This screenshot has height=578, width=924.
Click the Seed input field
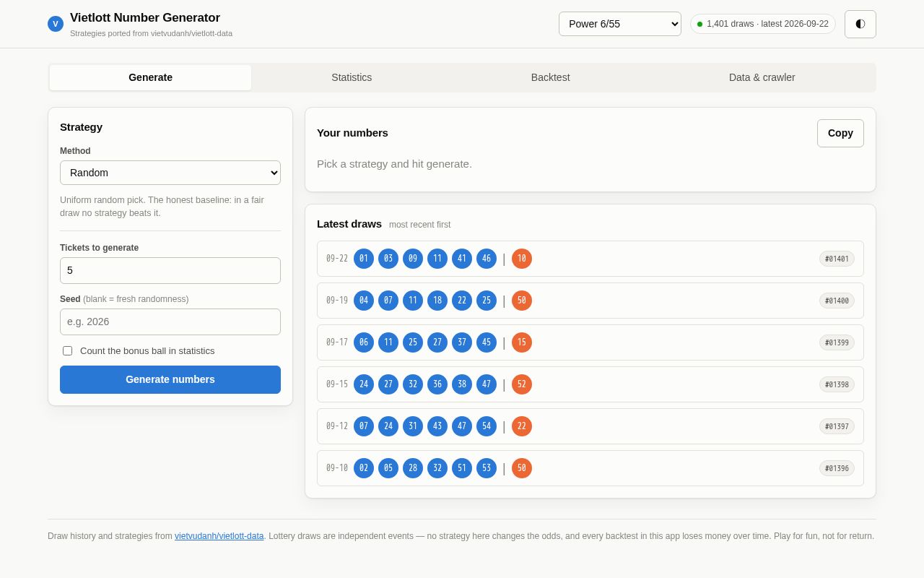pos(170,322)
